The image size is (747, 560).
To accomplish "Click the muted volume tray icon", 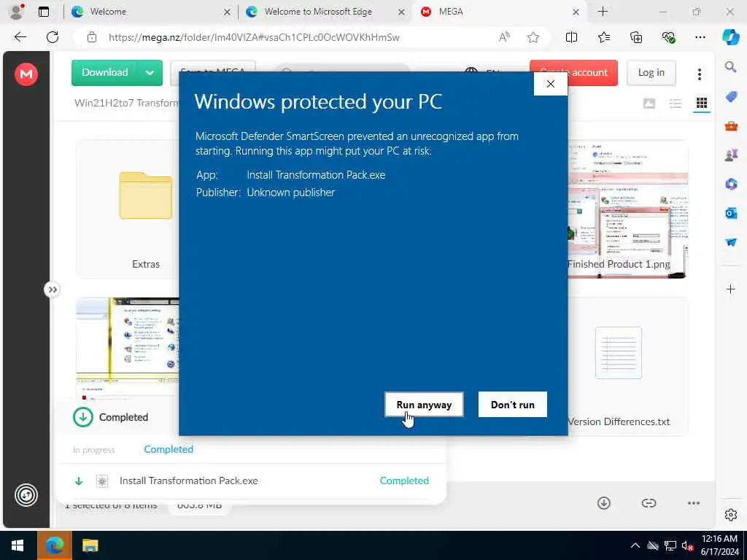I will click(686, 545).
